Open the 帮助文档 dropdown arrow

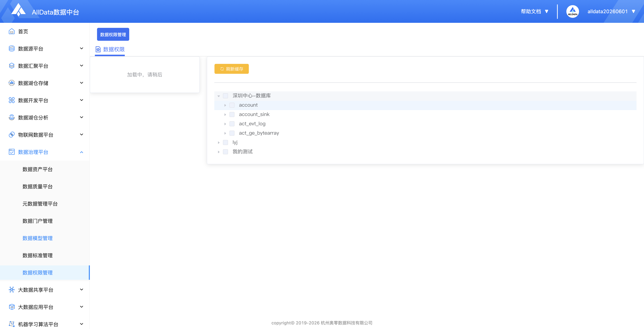[547, 11]
